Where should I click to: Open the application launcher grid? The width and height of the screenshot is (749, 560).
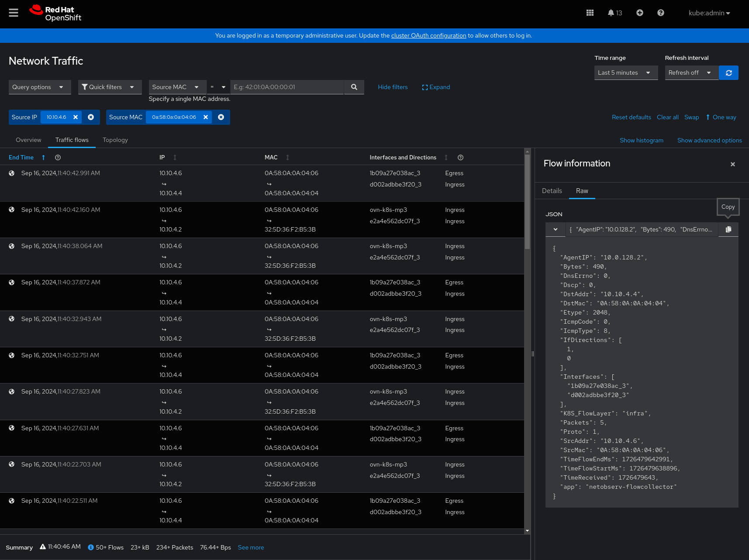pos(590,13)
